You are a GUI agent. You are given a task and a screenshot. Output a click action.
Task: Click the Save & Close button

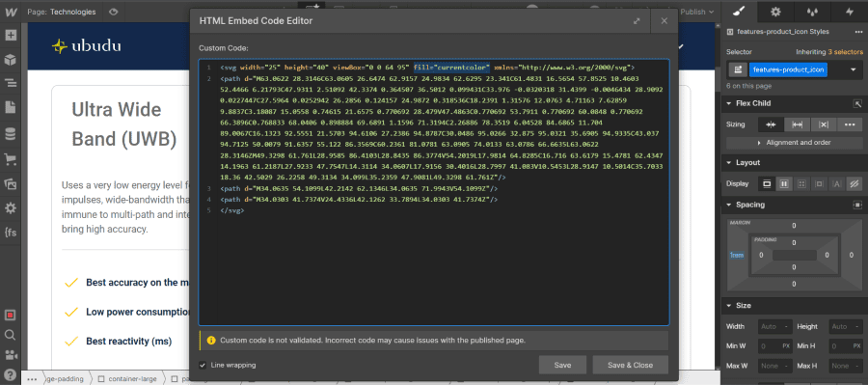(x=630, y=365)
